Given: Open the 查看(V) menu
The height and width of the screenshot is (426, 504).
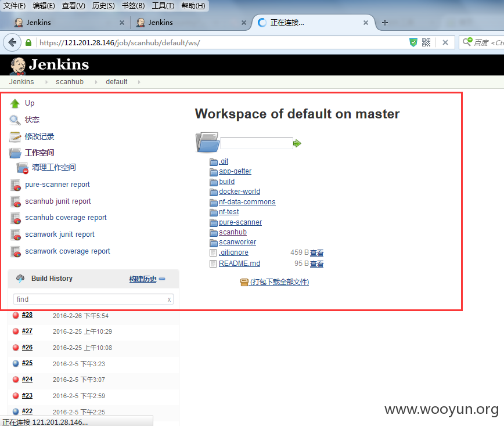Looking at the screenshot, I should click(x=73, y=6).
